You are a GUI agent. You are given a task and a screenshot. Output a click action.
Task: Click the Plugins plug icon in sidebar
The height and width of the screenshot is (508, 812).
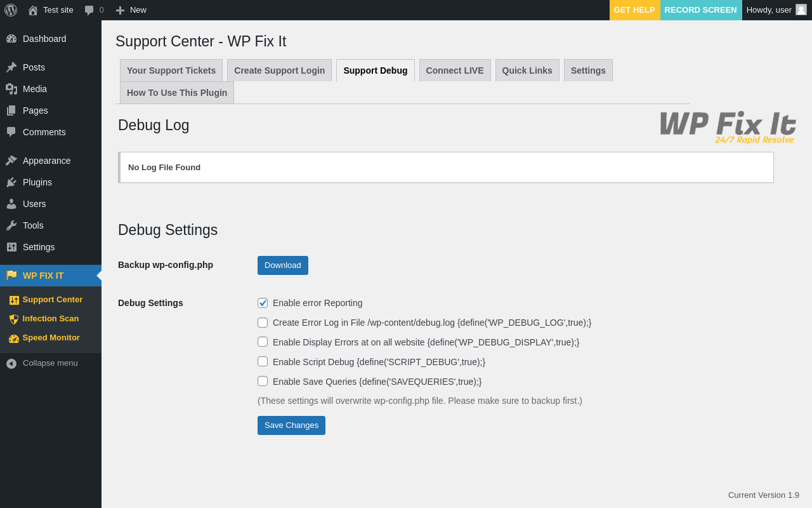11,182
